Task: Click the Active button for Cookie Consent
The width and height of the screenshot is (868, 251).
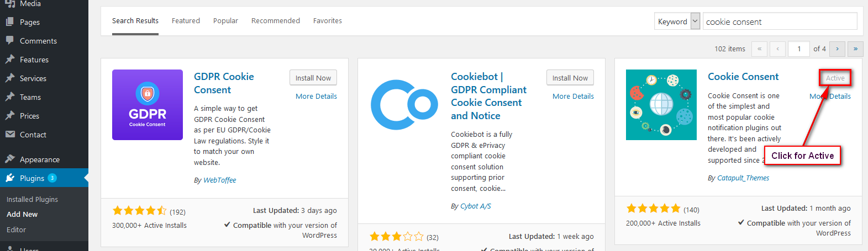Action: tap(835, 78)
